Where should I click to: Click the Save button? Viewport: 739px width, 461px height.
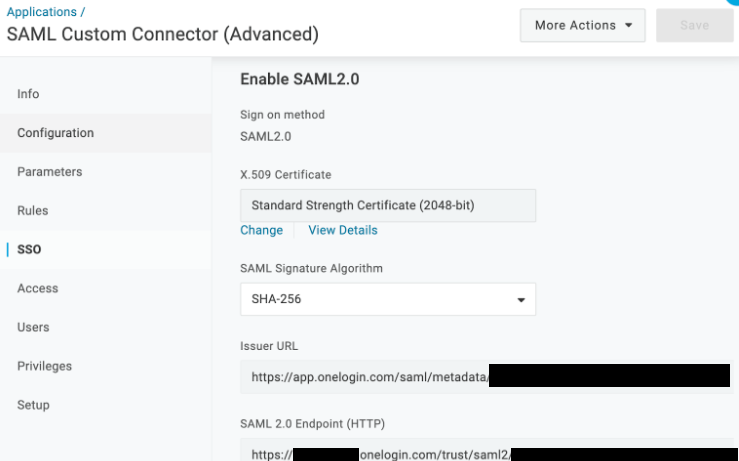pyautogui.click(x=695, y=25)
